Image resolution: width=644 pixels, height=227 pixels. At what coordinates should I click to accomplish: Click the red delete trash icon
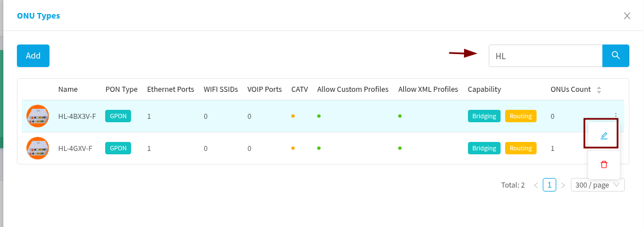point(604,164)
